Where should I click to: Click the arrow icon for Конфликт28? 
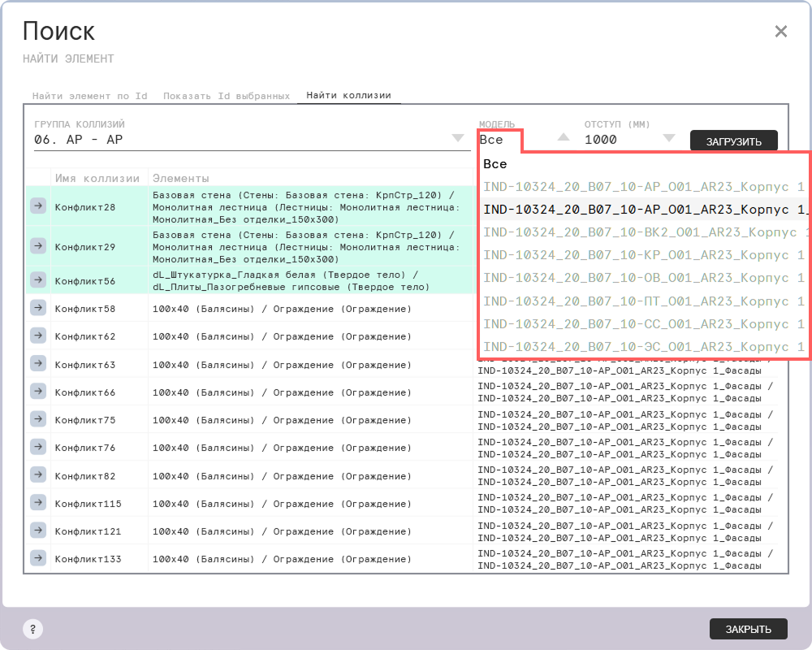[38, 206]
